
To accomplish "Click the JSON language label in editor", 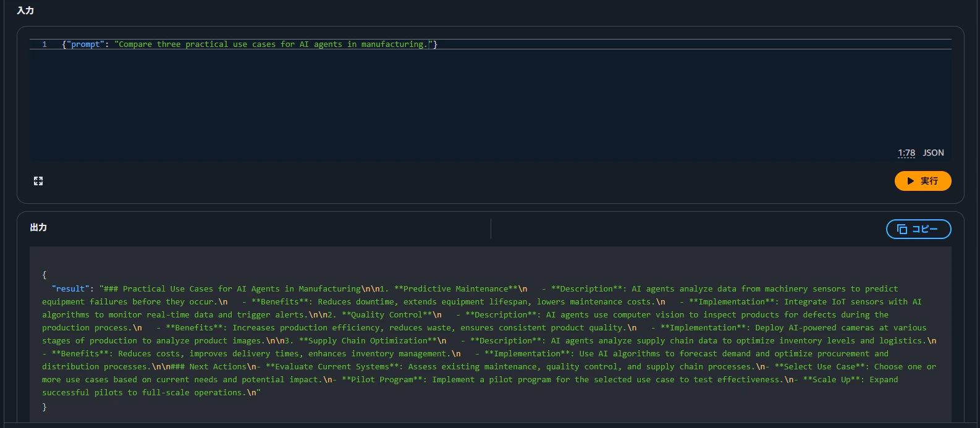I will [933, 153].
